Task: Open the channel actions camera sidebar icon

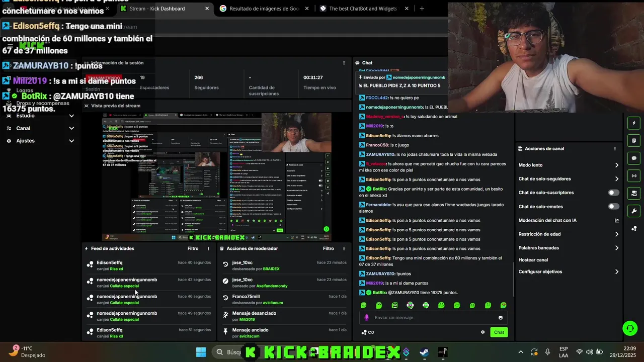Action: 634,193
